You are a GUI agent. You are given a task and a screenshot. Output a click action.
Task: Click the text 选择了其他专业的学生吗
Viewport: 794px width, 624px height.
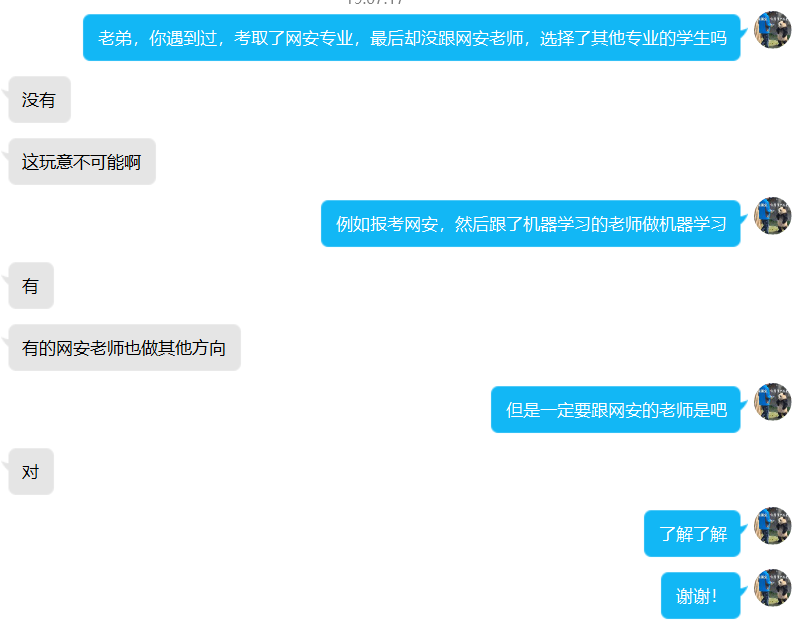(x=633, y=38)
